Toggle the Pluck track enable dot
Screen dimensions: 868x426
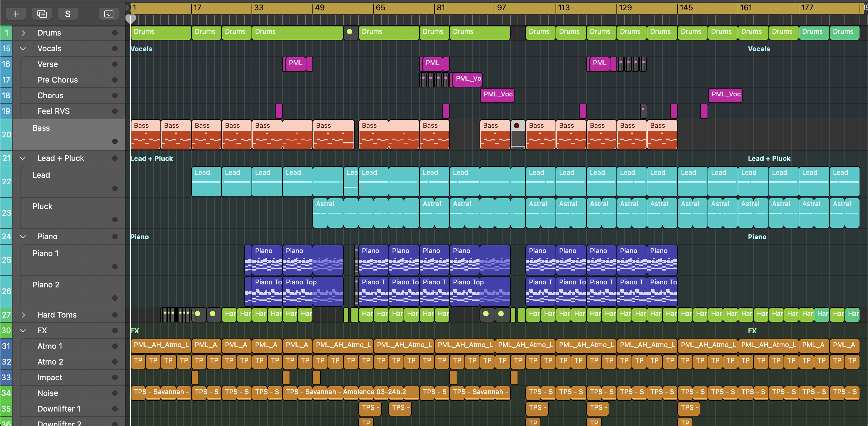(x=115, y=220)
